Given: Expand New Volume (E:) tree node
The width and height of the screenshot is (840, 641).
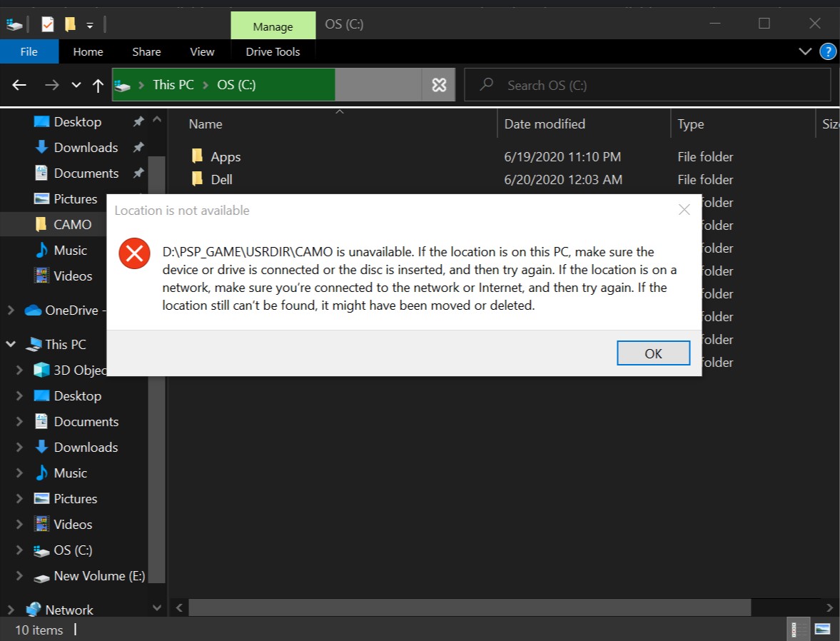Looking at the screenshot, I should coord(19,576).
